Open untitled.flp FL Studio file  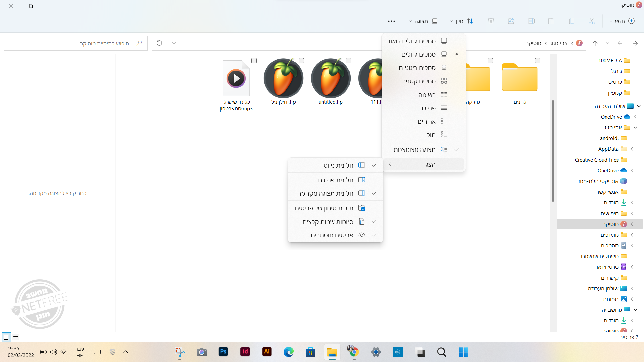pos(331,82)
